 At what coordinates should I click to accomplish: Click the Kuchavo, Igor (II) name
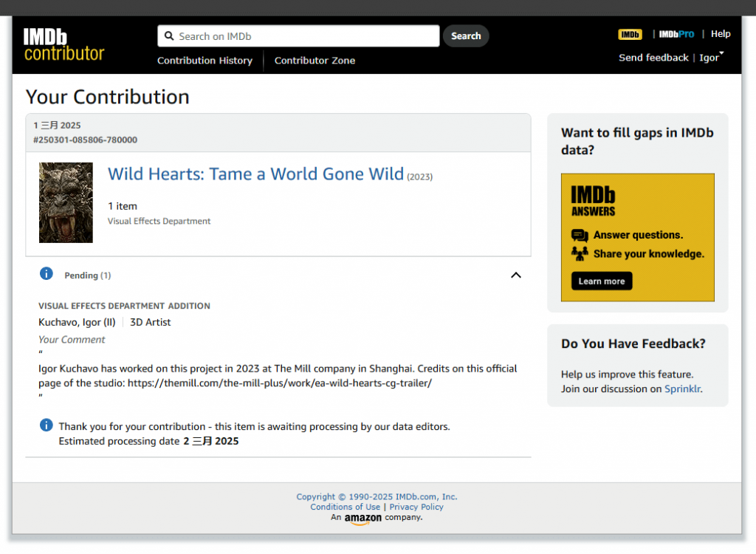[x=77, y=322]
